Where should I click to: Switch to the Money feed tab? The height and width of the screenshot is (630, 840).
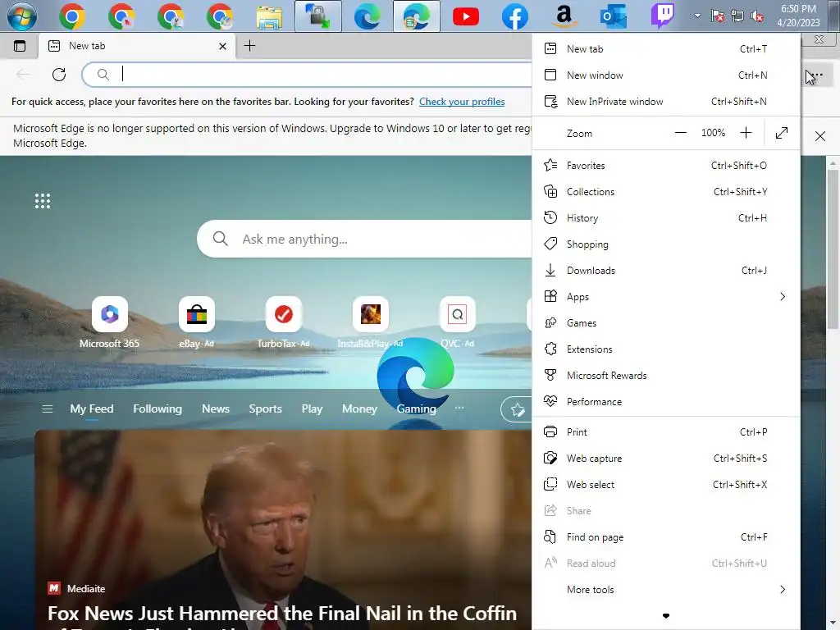click(x=359, y=409)
